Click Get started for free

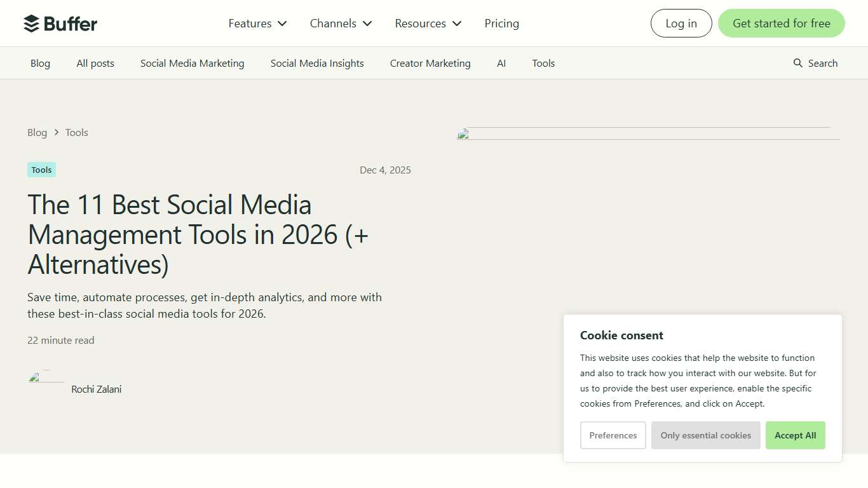coord(781,23)
